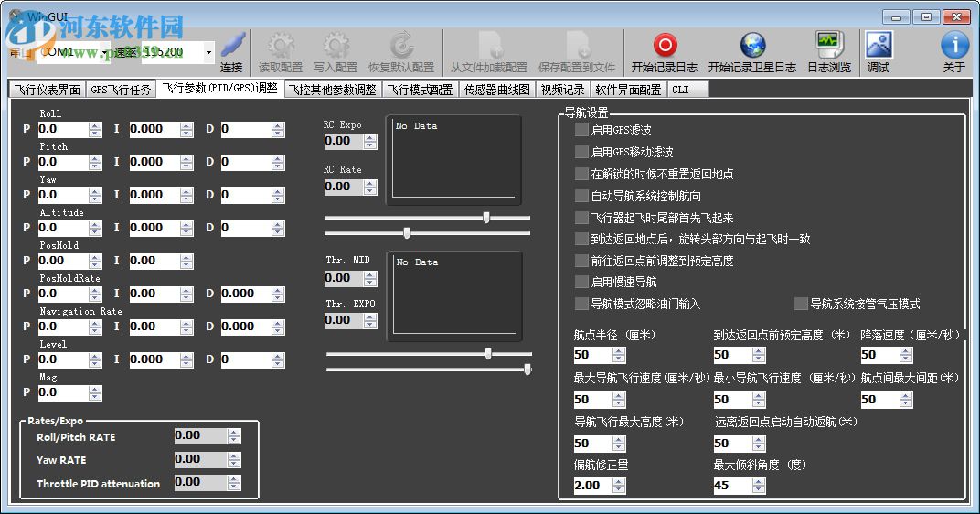Enable the 启用慢速导航 checkbox
980x514 pixels.
581,282
